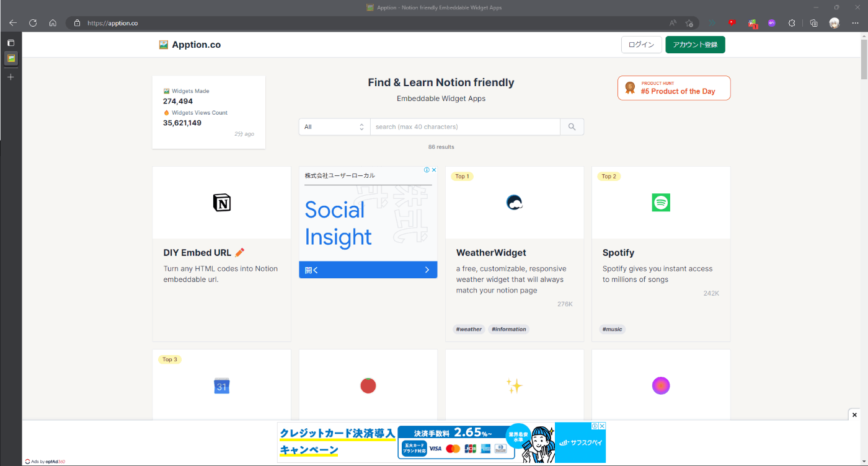This screenshot has height=466, width=868.
Task: Click the Top 2 badge
Action: tap(609, 177)
